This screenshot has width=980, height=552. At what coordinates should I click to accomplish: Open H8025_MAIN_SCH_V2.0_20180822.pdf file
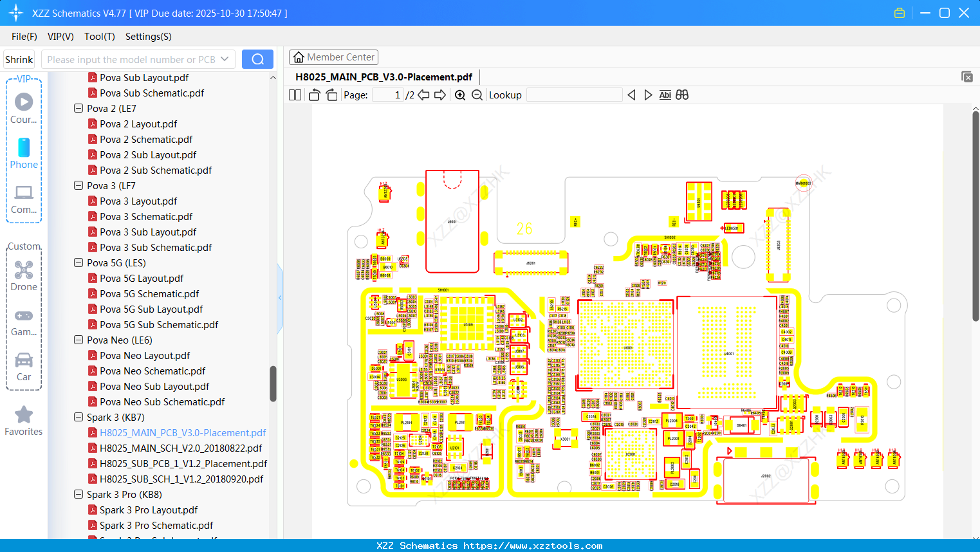pyautogui.click(x=181, y=448)
